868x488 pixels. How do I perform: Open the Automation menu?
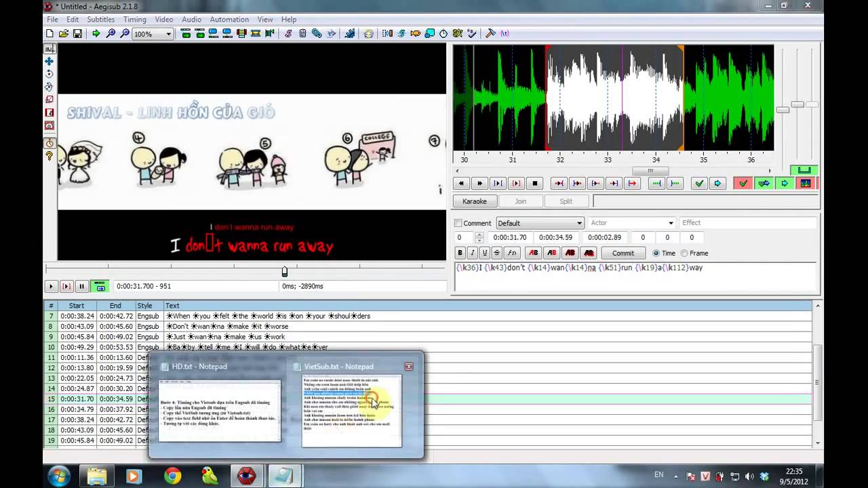[229, 20]
